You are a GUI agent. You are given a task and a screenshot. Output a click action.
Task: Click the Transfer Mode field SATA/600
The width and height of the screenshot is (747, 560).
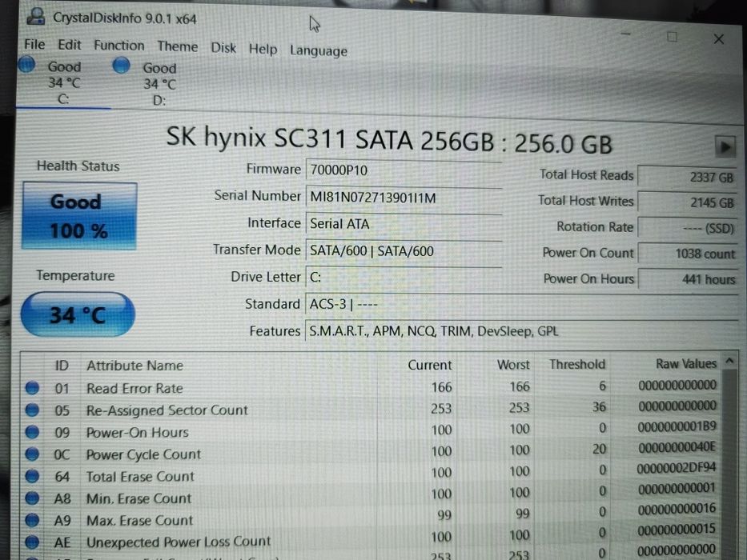[x=403, y=250]
